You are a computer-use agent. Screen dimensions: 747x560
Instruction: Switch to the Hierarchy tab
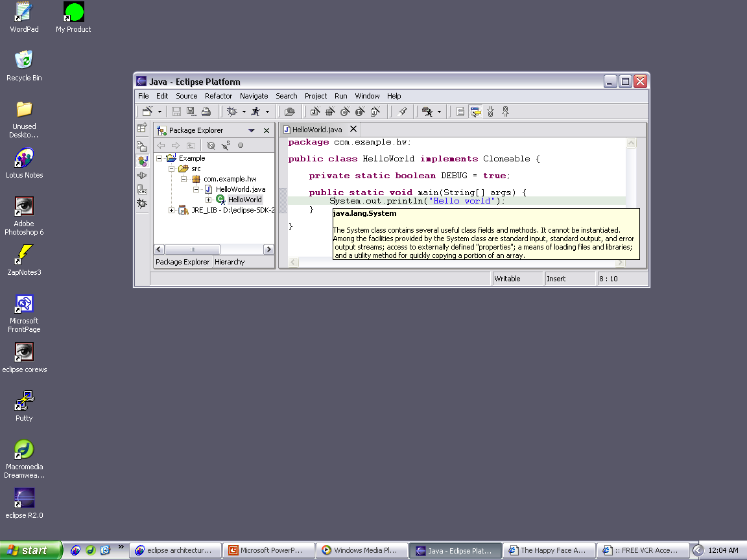point(230,262)
